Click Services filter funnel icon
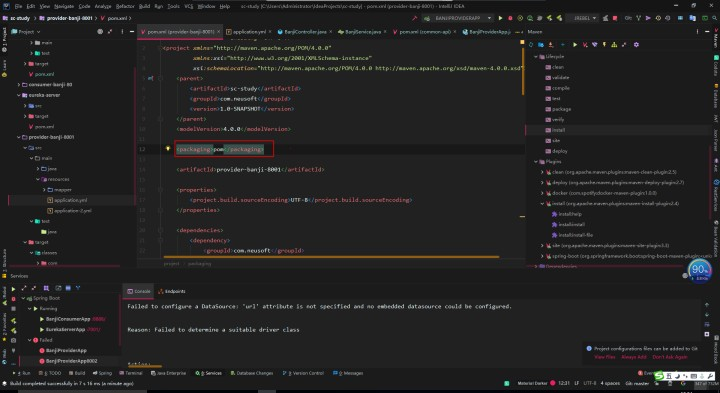The image size is (720, 393). tap(78, 288)
